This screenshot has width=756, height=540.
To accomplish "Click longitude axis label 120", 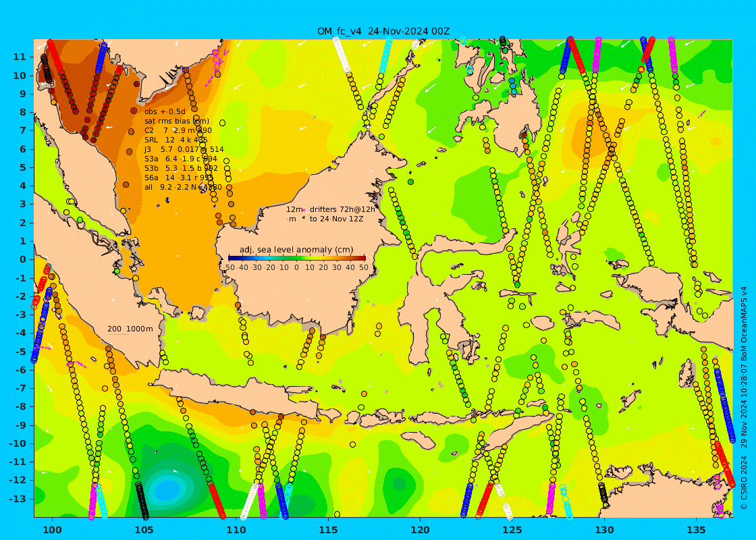I will coord(421,530).
